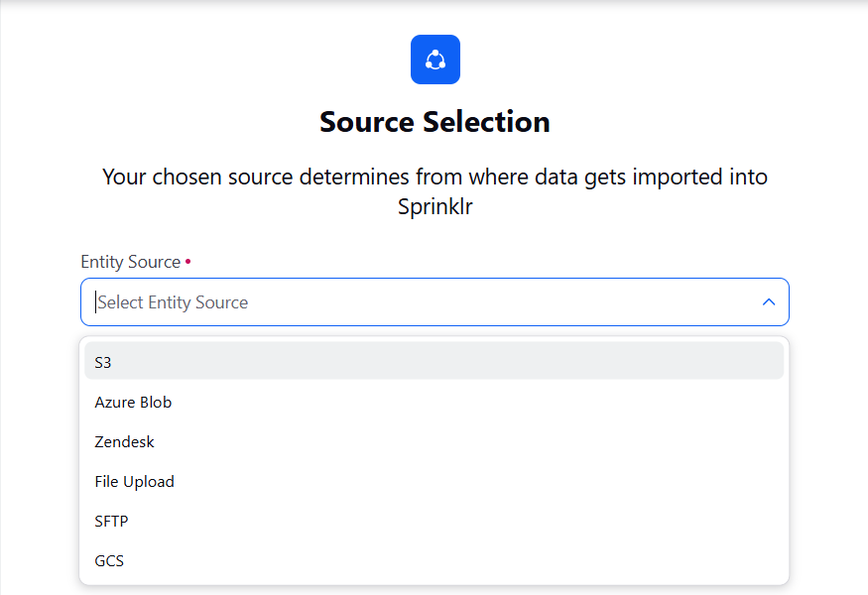Click white three-node glyph inside blue square

click(435, 59)
